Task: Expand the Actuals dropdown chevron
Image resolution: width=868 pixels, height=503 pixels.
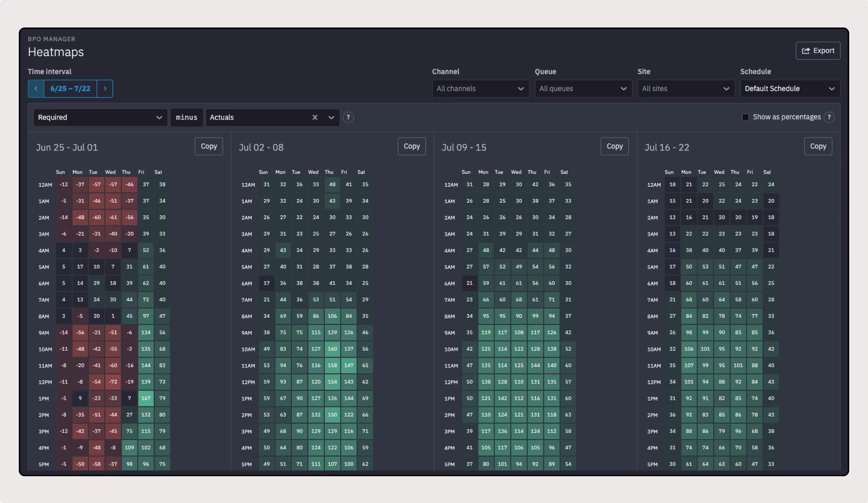Action: (331, 117)
